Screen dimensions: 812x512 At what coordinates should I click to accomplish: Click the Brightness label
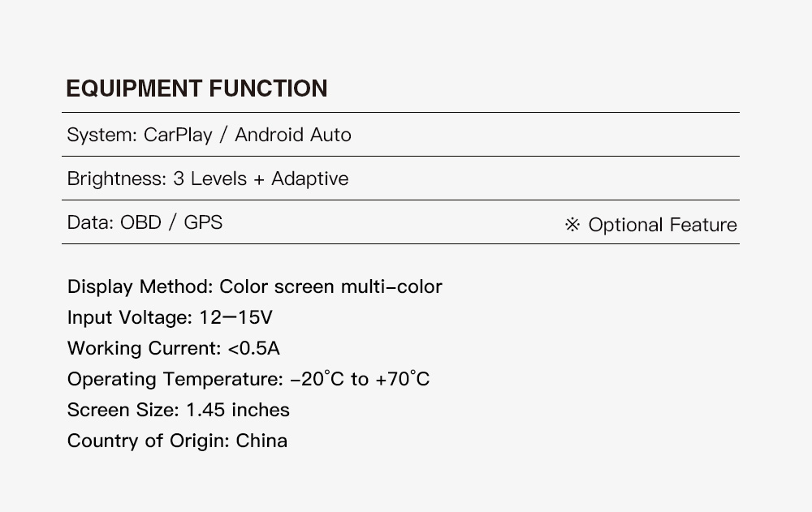pyautogui.click(x=117, y=179)
